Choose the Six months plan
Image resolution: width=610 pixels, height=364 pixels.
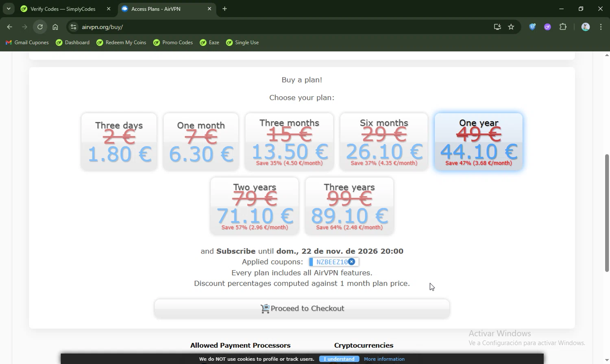(384, 142)
